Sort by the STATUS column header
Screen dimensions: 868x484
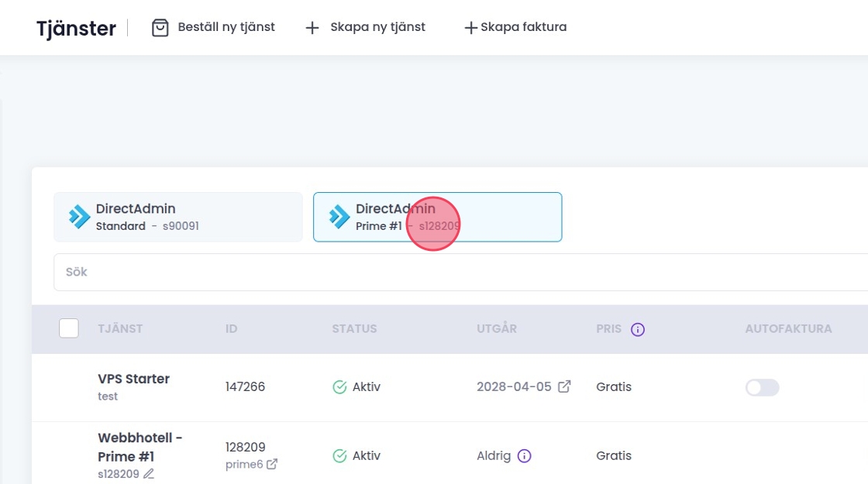tap(354, 329)
